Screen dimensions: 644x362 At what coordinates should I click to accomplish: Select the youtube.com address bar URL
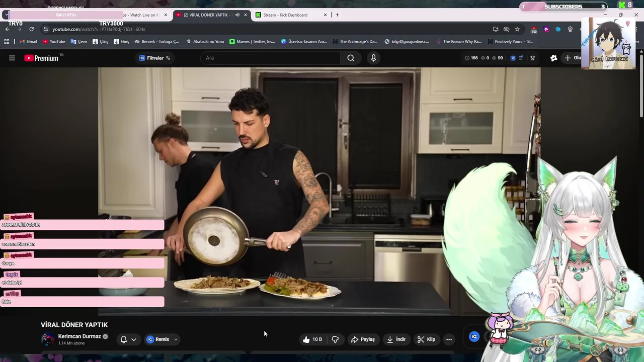pyautogui.click(x=99, y=29)
